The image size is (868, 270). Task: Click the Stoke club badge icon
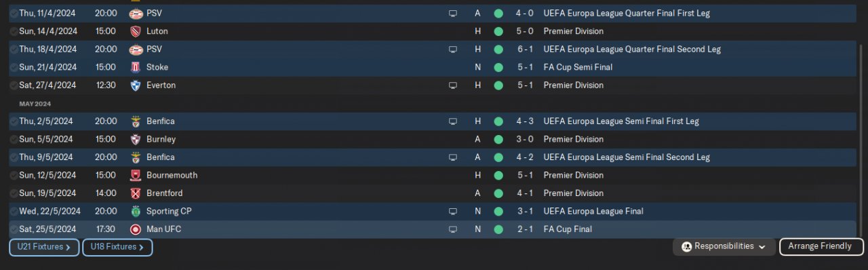pyautogui.click(x=136, y=67)
